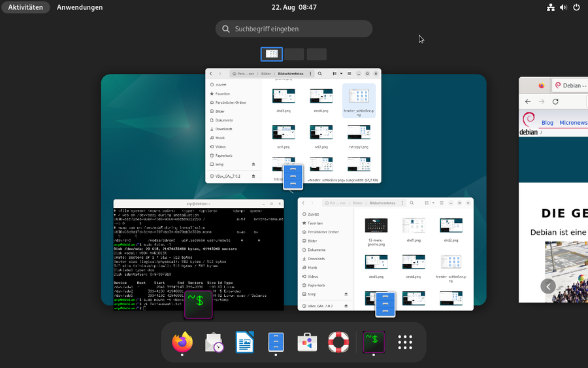Open the Blog link on the Debian page
The width and height of the screenshot is (588, 368).
tap(547, 123)
